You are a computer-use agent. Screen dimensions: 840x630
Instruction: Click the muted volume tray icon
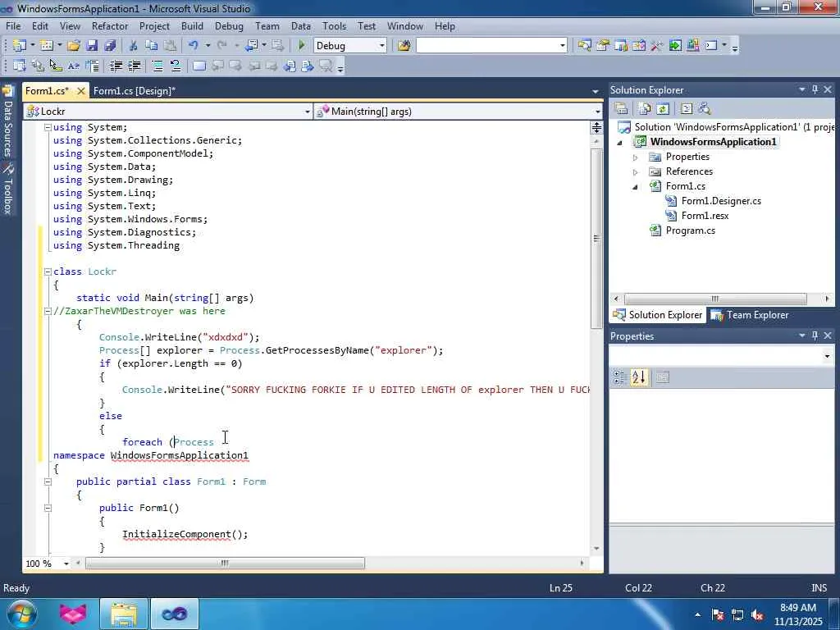pos(757,615)
